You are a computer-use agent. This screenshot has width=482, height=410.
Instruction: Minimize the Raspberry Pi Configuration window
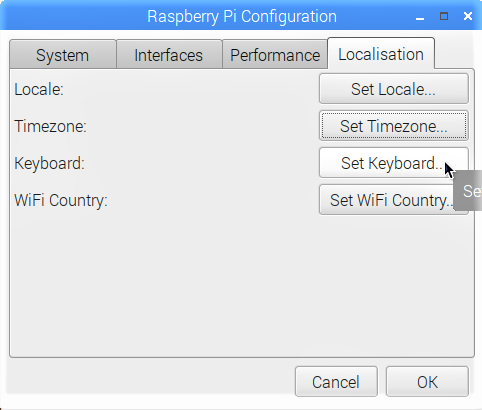click(x=420, y=17)
